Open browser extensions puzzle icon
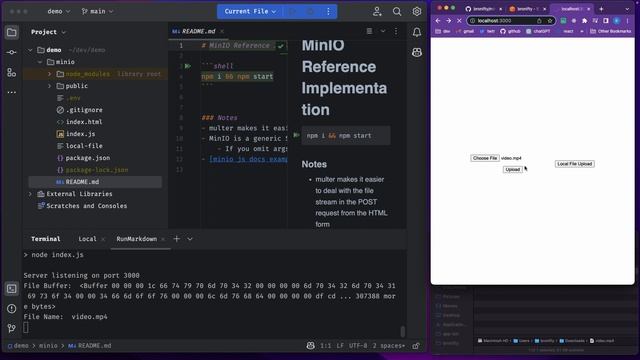This screenshot has width=640, height=360. [x=584, y=20]
